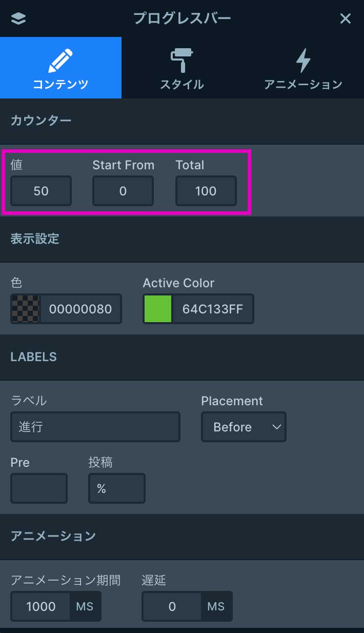Click the pencil icon for コンテンツ
The height and width of the screenshot is (633, 364).
pos(60,61)
